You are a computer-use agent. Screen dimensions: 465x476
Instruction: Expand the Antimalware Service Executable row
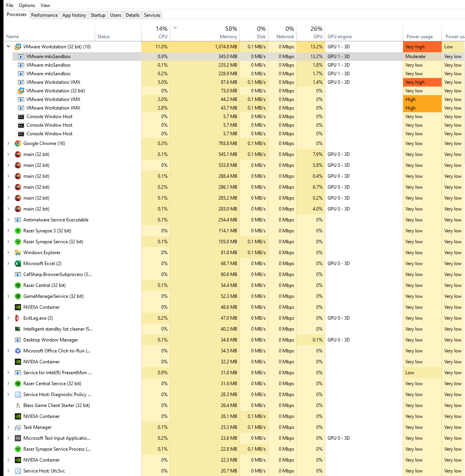[x=8, y=220]
